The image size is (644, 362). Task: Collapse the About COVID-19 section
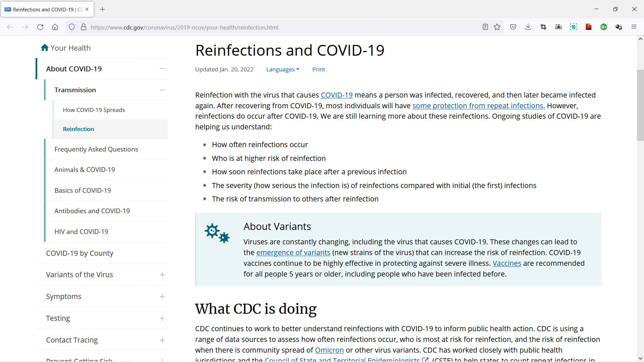[x=162, y=69]
